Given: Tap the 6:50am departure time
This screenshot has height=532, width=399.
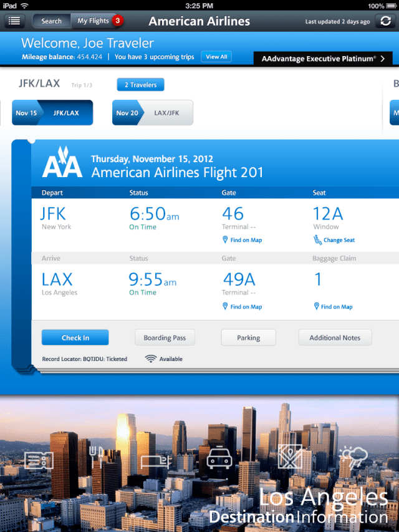Looking at the screenshot, I should (x=155, y=214).
